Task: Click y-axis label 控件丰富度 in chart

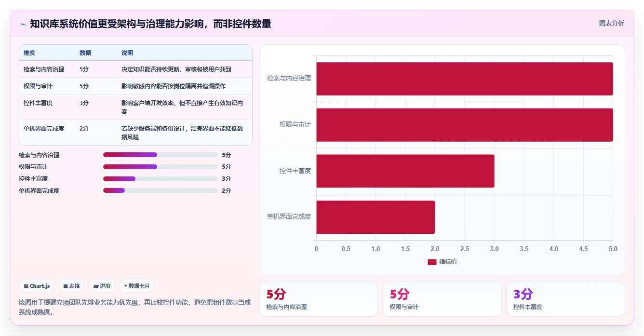Action: point(295,171)
